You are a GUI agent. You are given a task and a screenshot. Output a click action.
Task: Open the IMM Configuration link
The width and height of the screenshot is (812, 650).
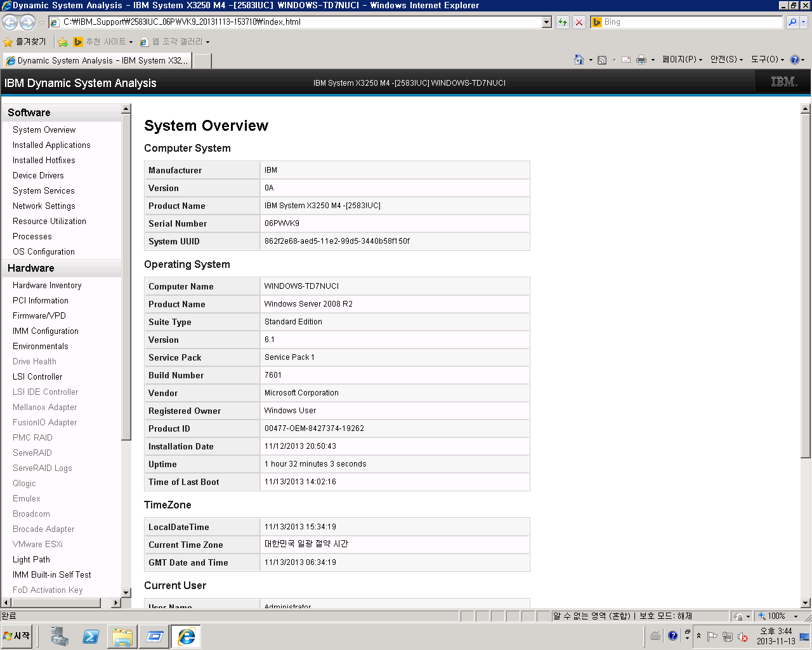[46, 331]
